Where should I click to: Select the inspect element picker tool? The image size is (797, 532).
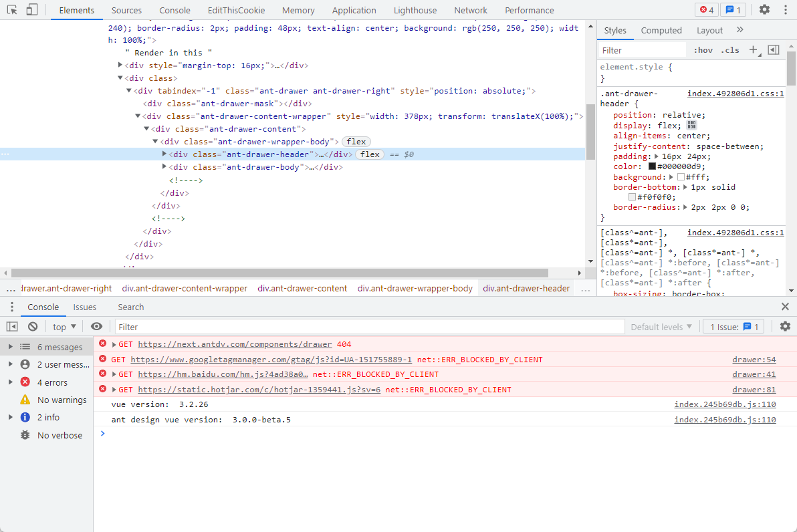click(x=11, y=10)
